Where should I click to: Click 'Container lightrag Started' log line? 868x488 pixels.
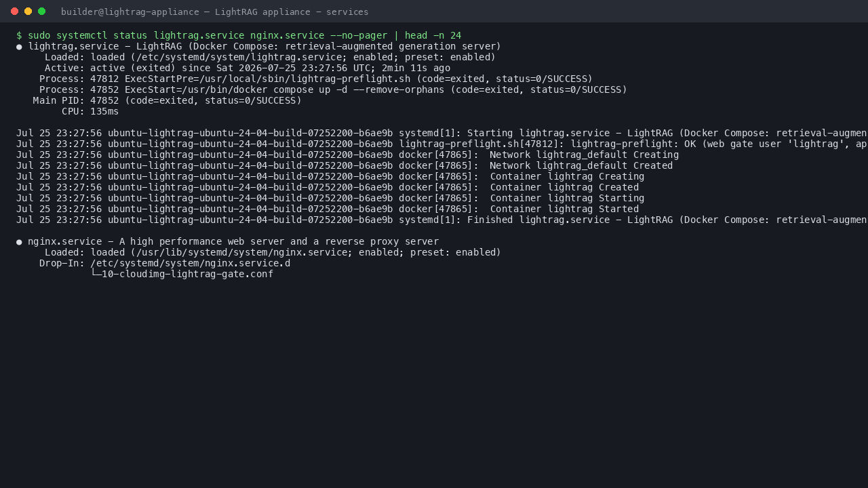tap(328, 209)
